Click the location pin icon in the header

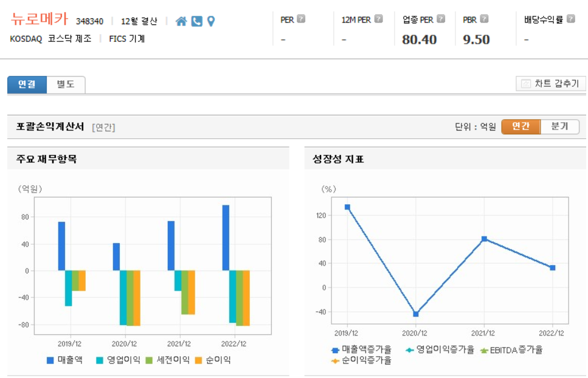210,19
